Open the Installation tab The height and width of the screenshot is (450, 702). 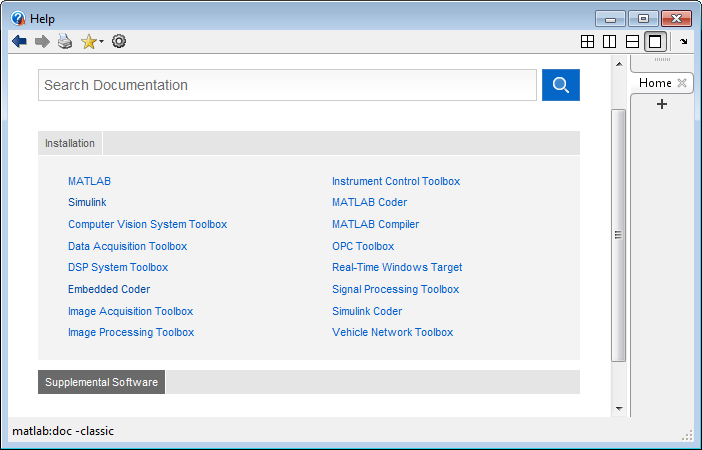[x=70, y=143]
